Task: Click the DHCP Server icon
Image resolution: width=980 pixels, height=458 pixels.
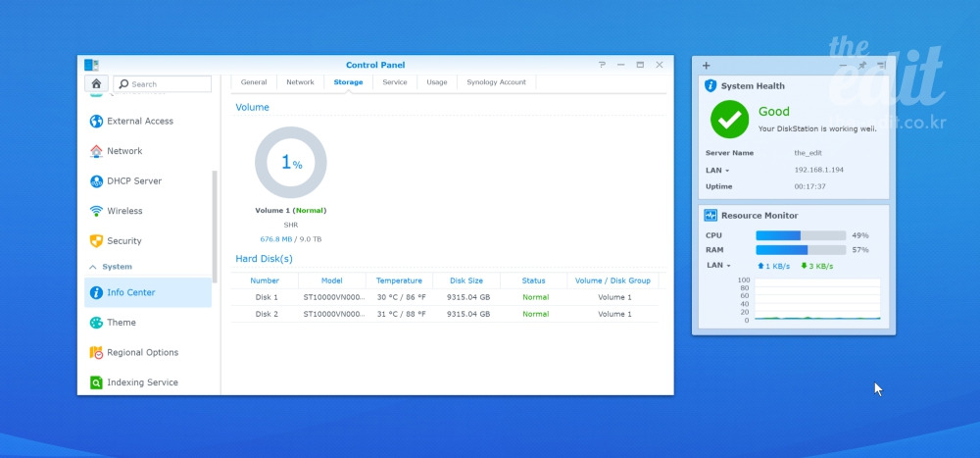Action: coord(96,181)
